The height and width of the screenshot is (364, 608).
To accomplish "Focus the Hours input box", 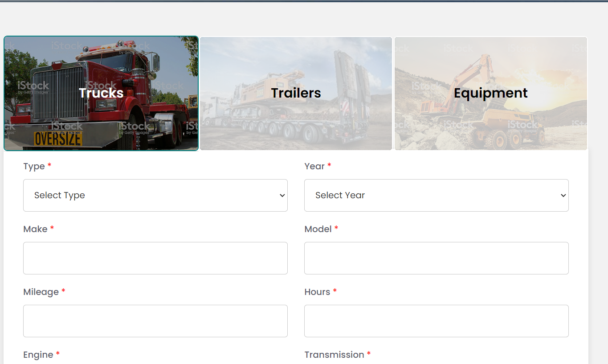I will (x=436, y=321).
